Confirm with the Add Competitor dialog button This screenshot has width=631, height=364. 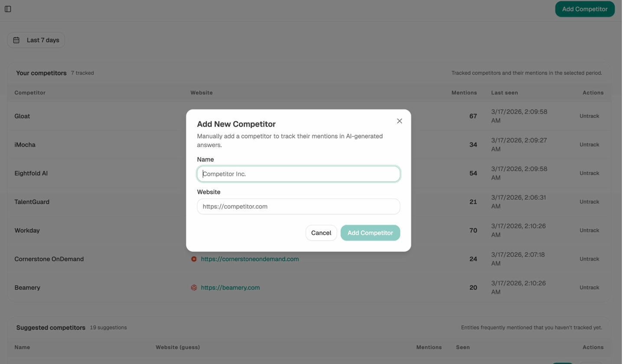coord(370,233)
